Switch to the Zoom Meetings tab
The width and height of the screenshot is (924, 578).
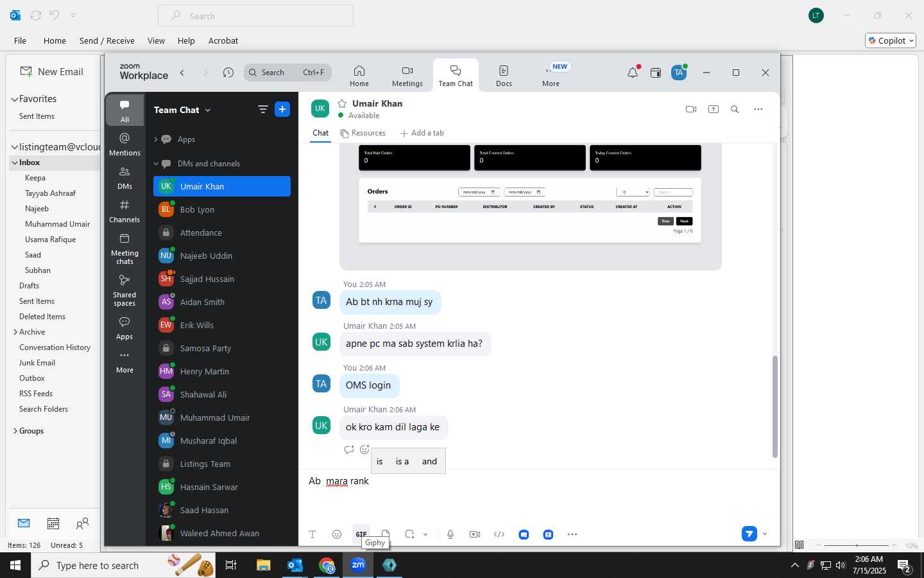click(x=407, y=76)
